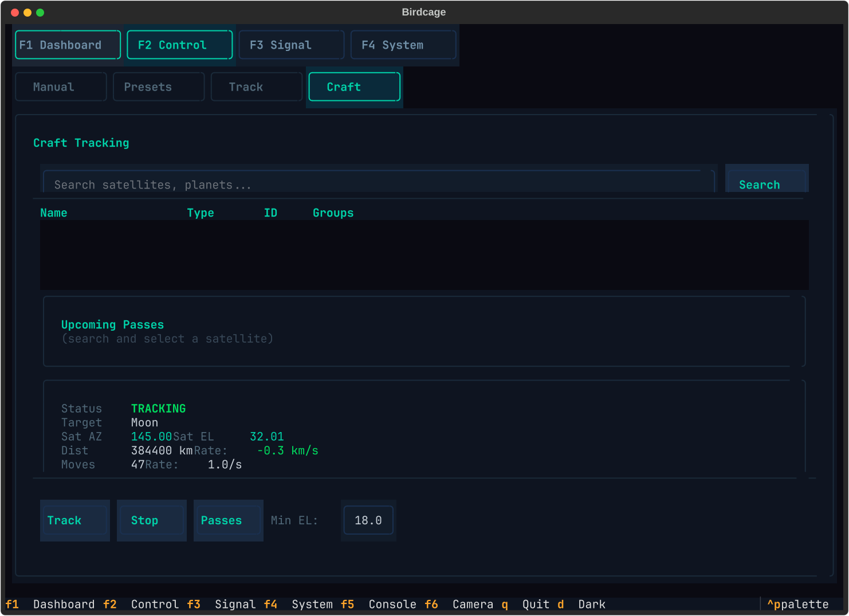Open the Passes button
The height and width of the screenshot is (616, 849).
click(x=229, y=520)
